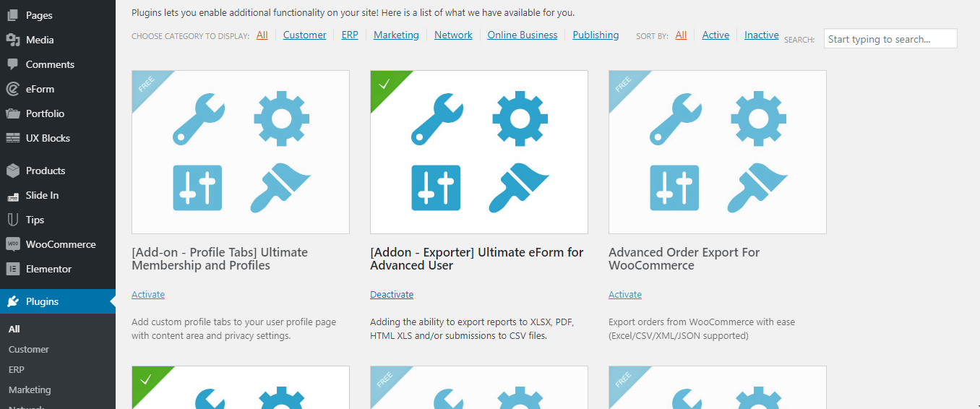Screen dimensions: 980x409
Task: Click the plugin search field
Action: pos(890,39)
